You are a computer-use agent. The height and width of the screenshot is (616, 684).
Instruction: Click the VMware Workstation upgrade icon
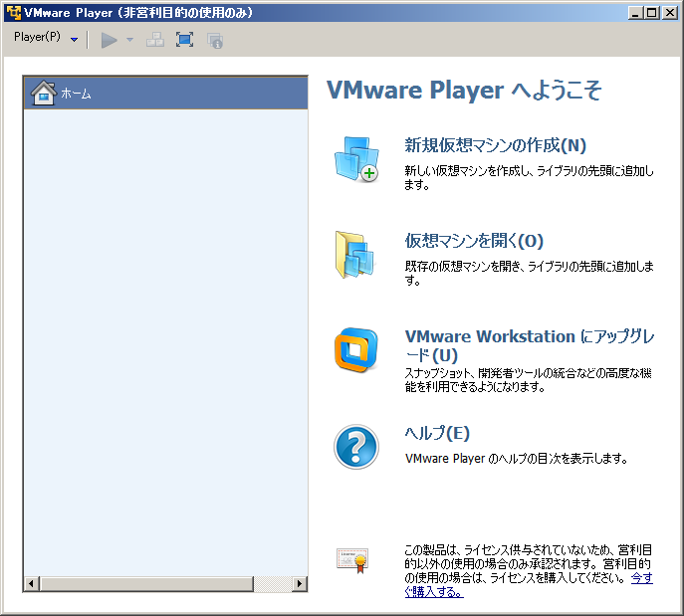[x=356, y=350]
